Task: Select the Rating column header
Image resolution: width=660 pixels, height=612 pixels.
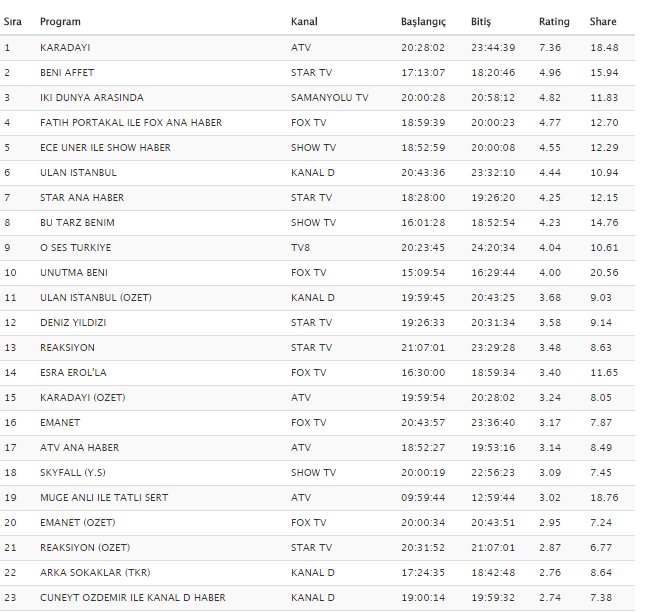Action: click(x=554, y=21)
